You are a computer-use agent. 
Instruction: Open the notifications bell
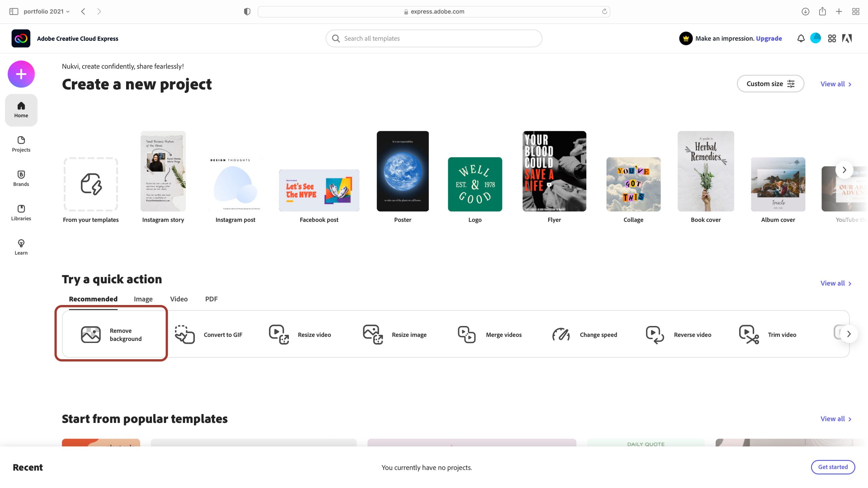[x=801, y=38]
